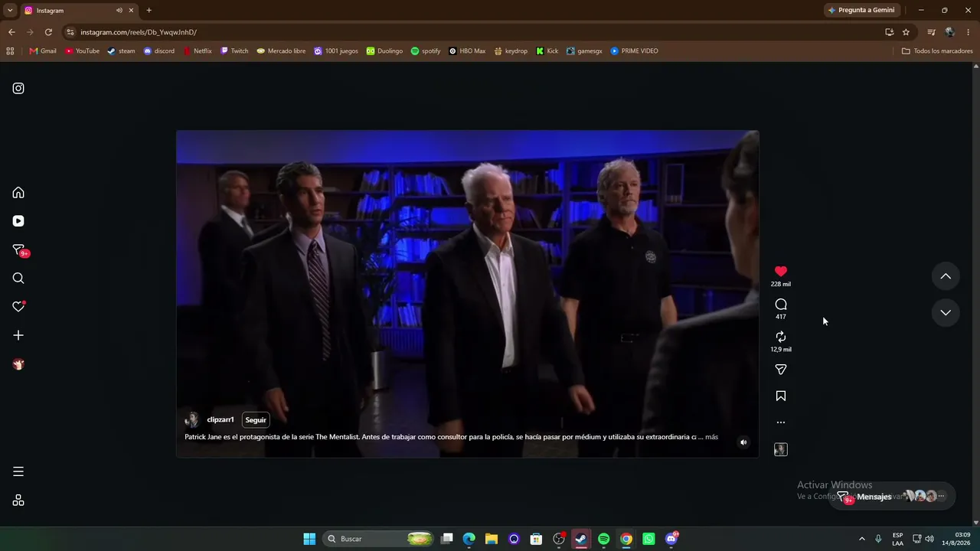980x551 pixels.
Task: Open the Reels section in sidebar
Action: coord(18,221)
